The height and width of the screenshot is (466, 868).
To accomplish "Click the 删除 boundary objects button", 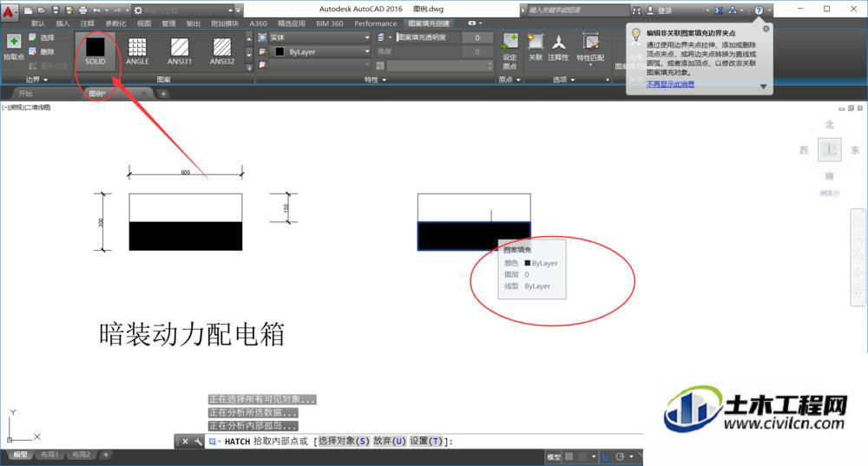I will click(x=42, y=51).
